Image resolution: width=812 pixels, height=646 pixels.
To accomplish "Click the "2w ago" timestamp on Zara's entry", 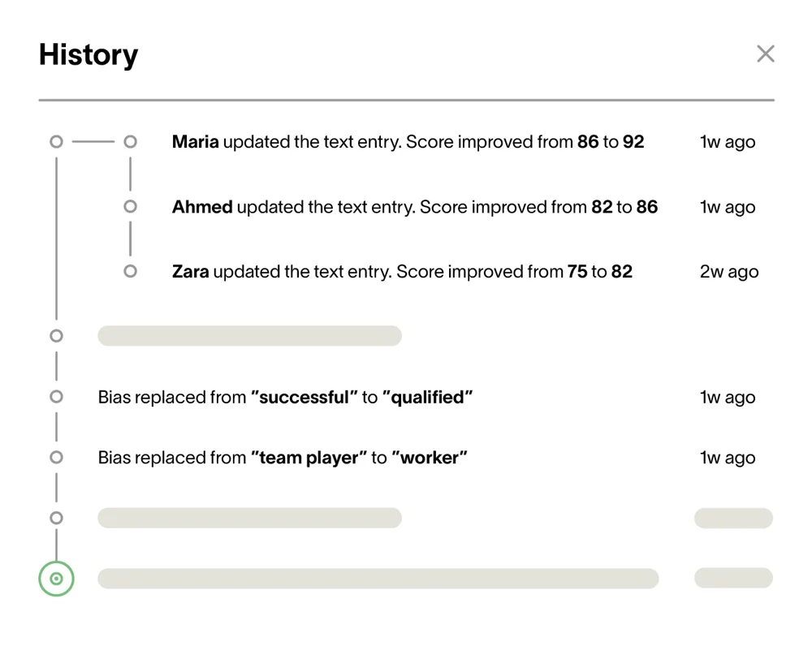I will (x=728, y=272).
